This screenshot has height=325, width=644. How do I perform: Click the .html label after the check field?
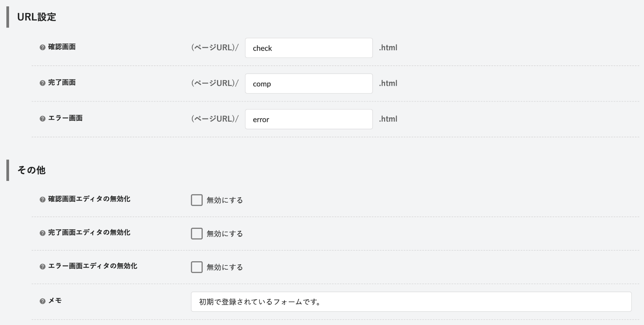coord(388,48)
